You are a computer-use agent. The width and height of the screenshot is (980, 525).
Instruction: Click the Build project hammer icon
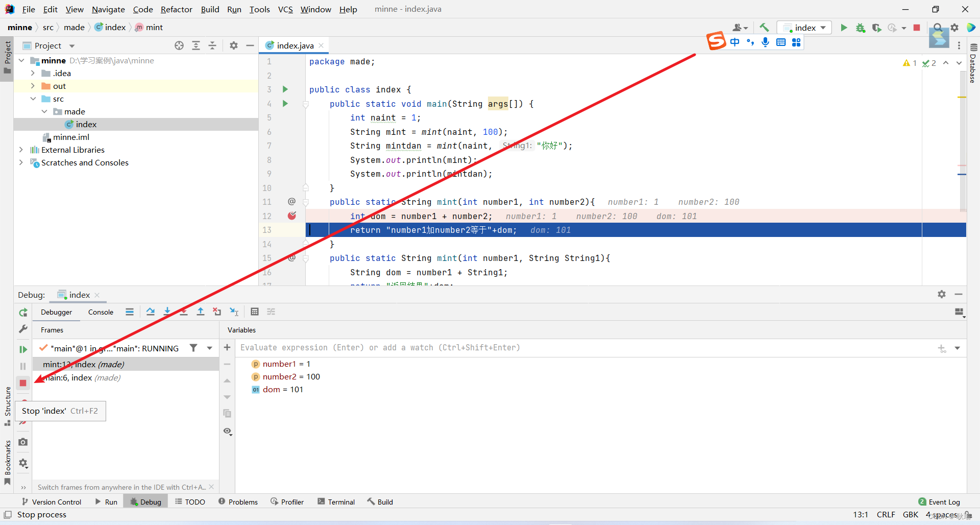[x=764, y=28]
